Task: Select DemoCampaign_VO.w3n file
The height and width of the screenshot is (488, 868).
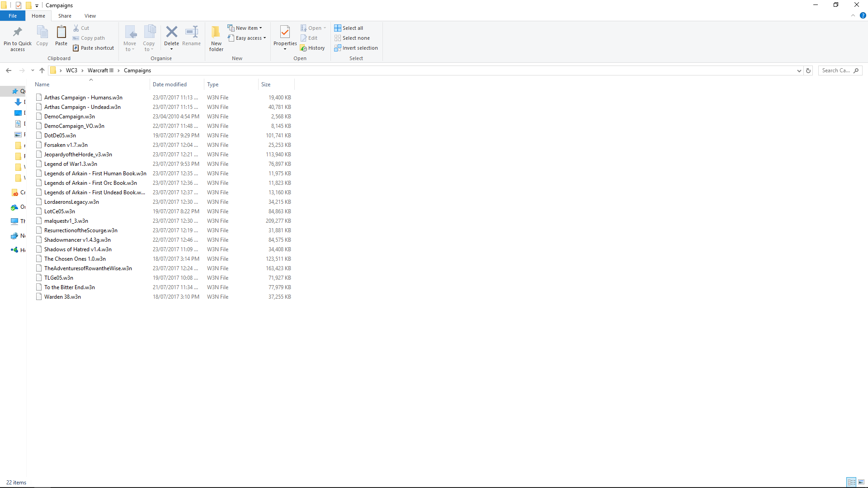Action: [74, 126]
